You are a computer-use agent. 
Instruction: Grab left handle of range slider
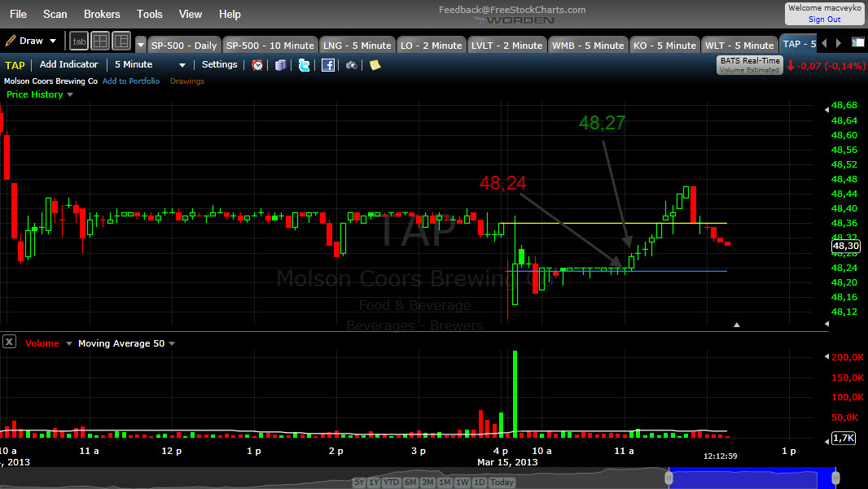[669, 478]
